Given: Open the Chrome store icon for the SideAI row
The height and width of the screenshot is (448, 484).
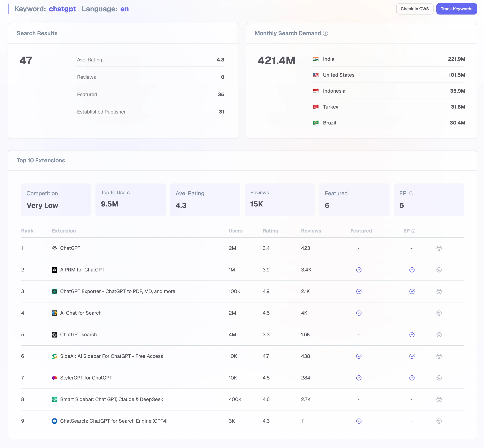Looking at the screenshot, I should (x=439, y=356).
